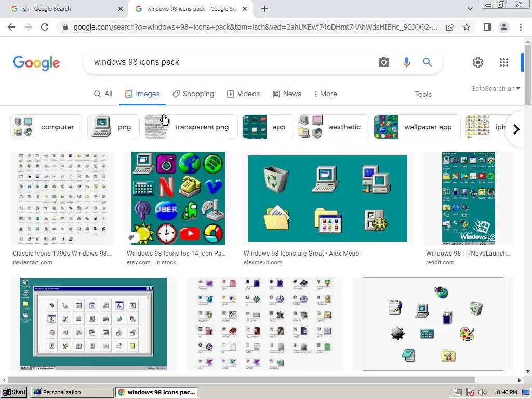
Task: Click the padlock site info icon
Action: coord(65,27)
